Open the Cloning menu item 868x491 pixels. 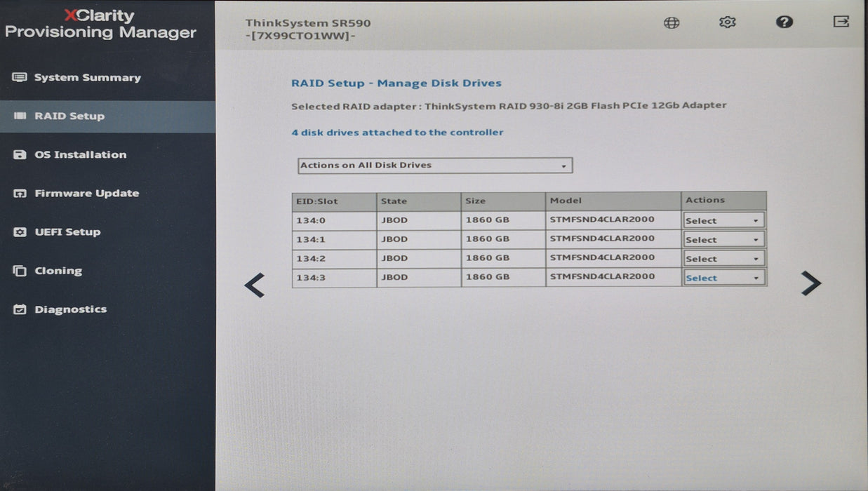click(x=58, y=271)
